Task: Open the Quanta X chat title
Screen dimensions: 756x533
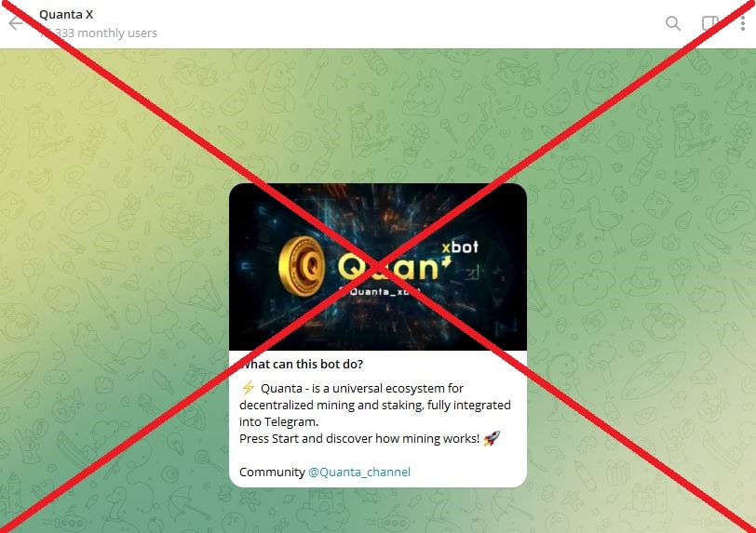Action: [66, 15]
